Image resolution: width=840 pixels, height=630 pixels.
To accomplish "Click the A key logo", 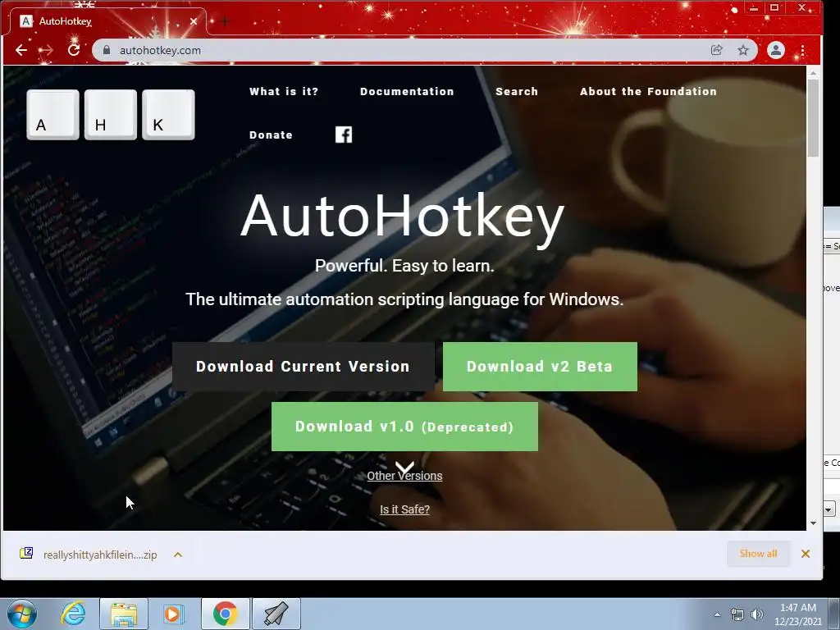I will pos(53,115).
